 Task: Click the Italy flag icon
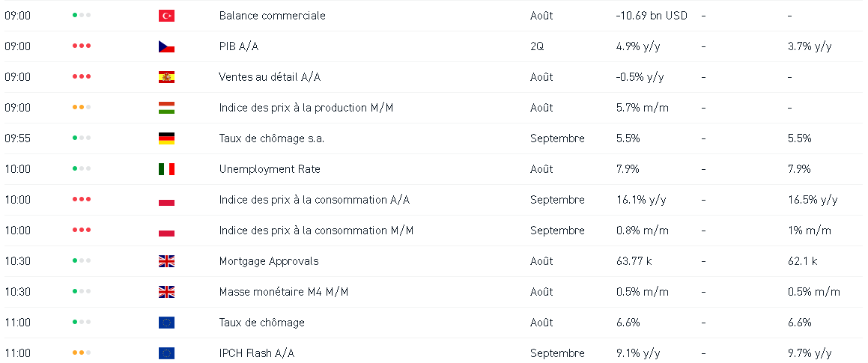pyautogui.click(x=166, y=169)
